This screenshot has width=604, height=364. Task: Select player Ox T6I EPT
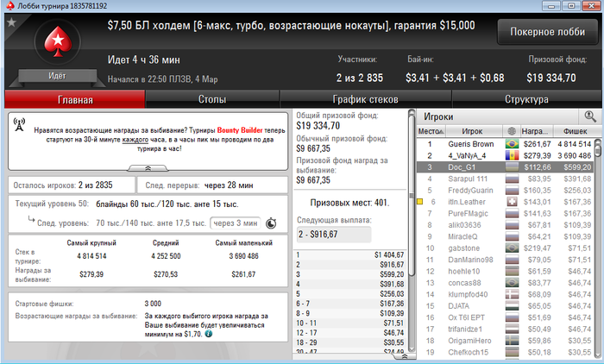click(505, 317)
